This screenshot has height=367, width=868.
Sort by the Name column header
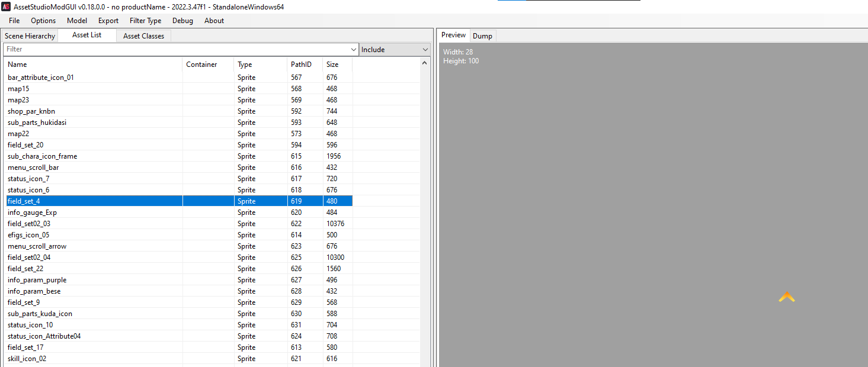coord(93,65)
